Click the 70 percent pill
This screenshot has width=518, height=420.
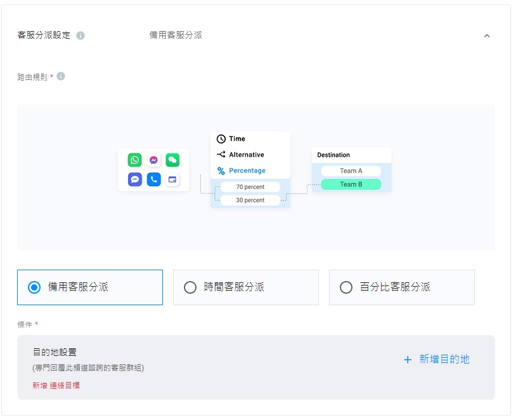tap(250, 187)
